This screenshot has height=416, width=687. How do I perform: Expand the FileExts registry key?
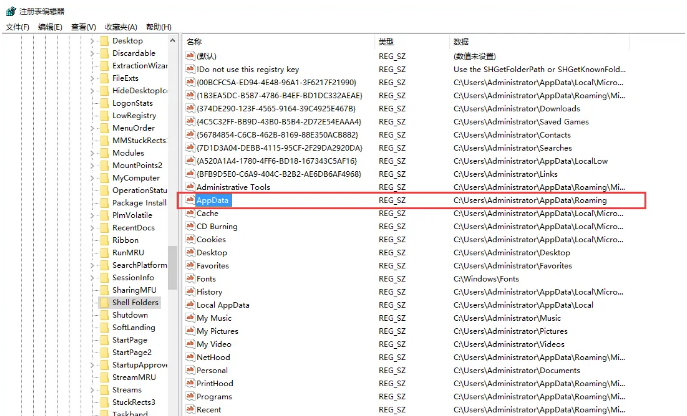click(93, 78)
